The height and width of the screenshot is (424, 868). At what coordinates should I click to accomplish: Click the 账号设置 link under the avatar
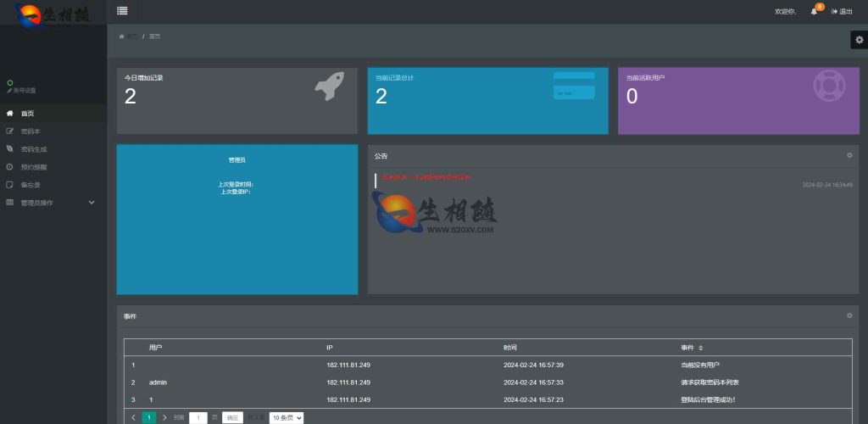tap(22, 90)
